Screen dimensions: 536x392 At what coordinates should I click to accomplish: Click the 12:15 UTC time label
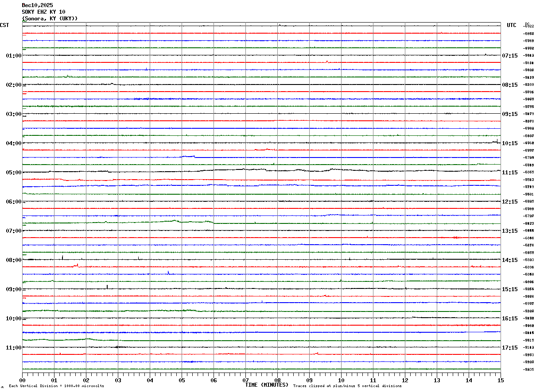(510, 202)
